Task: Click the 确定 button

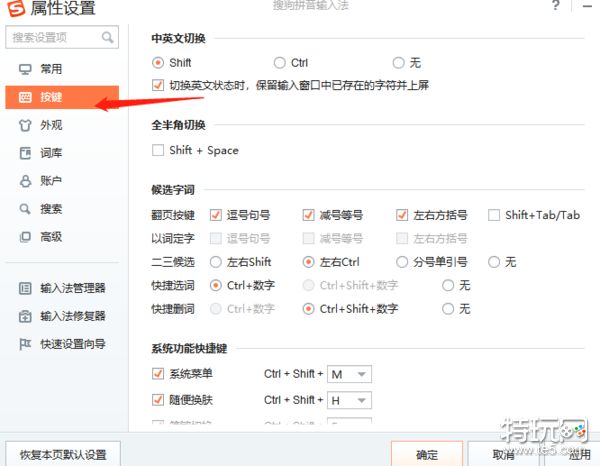Action: click(427, 454)
